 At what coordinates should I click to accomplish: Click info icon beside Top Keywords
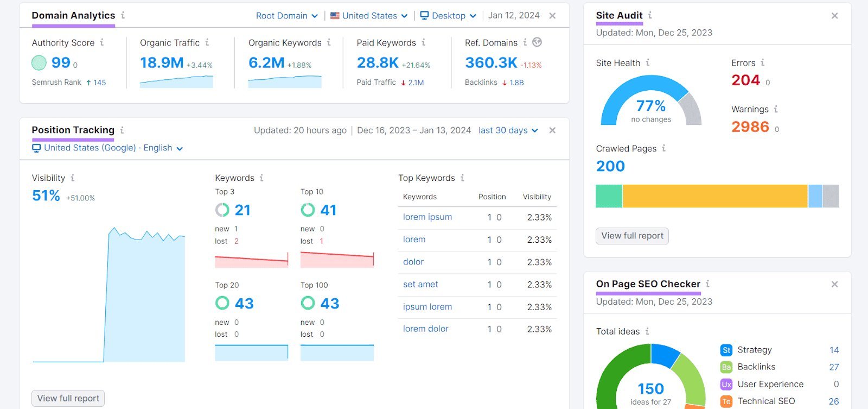[x=463, y=178]
